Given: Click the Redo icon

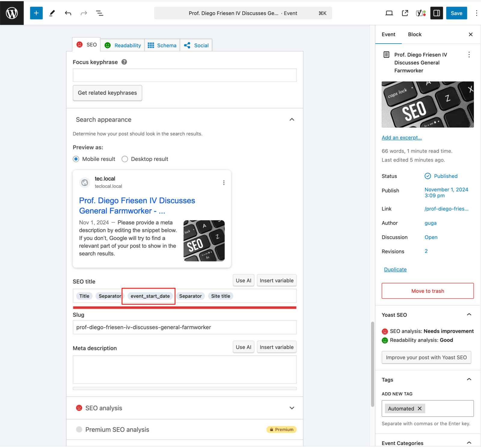Looking at the screenshot, I should 84,13.
